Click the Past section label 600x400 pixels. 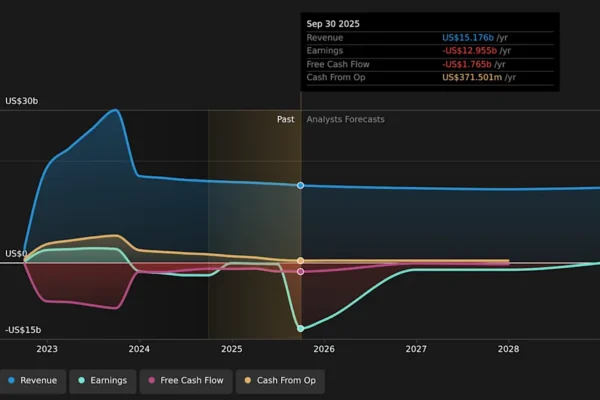pos(285,119)
